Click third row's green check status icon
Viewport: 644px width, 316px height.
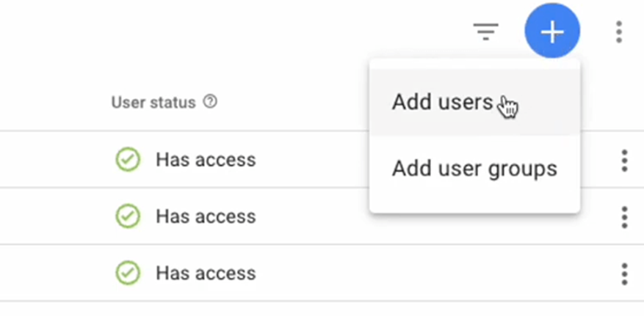point(129,273)
